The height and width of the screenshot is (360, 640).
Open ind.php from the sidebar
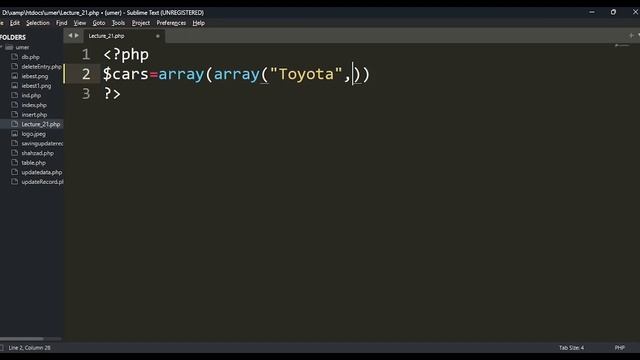31,96
